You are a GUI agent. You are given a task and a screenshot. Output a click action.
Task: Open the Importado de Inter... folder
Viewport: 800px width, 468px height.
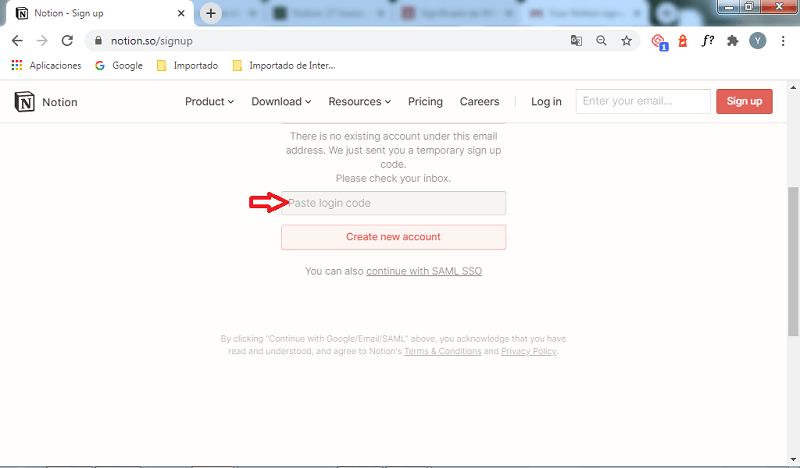click(x=284, y=65)
